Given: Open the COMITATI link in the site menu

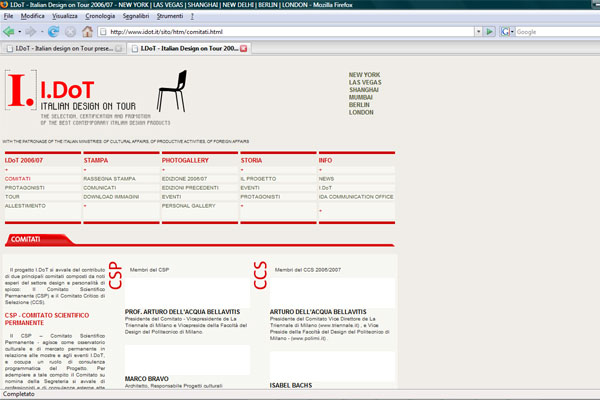Looking at the screenshot, I should [18, 179].
